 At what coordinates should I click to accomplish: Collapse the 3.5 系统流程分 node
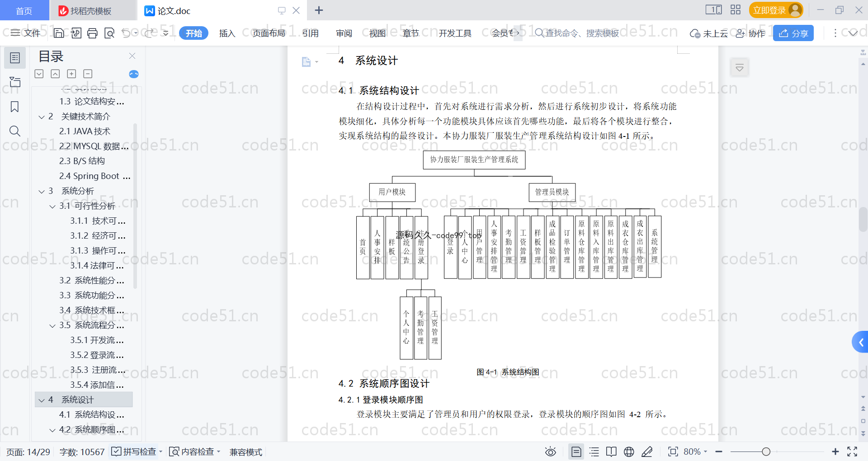52,326
